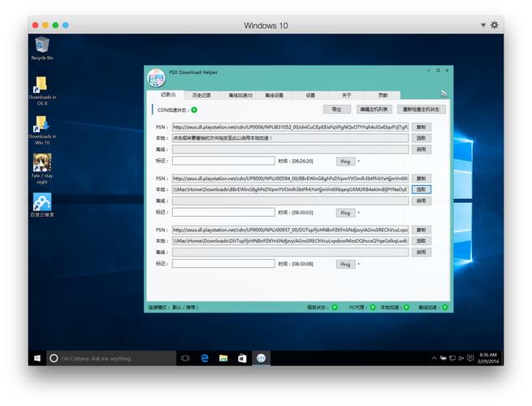532x406 pixels.
Task: Expand the Parallels title bar dropdown arrow
Action: pyautogui.click(x=483, y=25)
